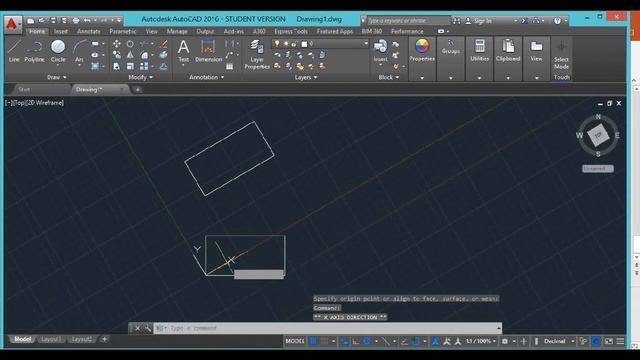Click the Help question mark icon
Viewport: 640px width, 360px height.
coord(557,21)
